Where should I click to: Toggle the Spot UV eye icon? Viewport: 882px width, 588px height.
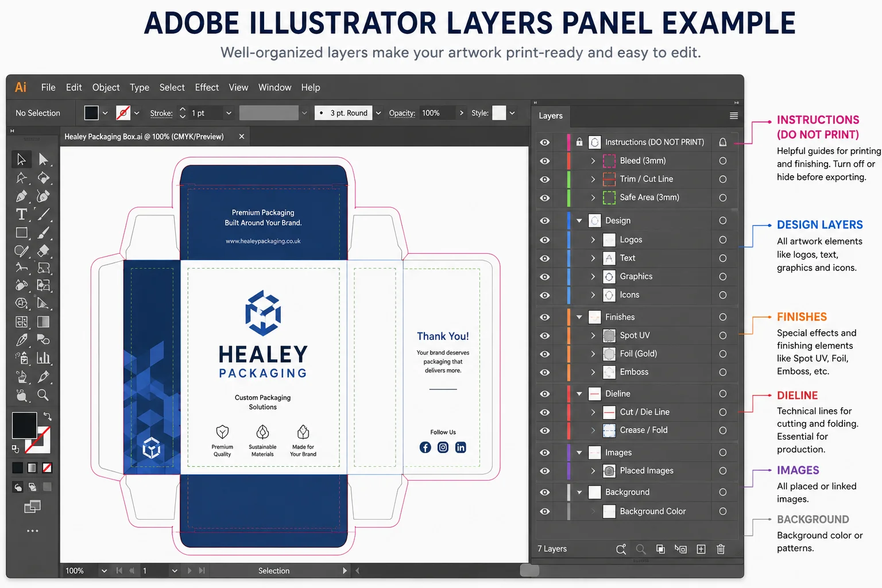tap(545, 336)
